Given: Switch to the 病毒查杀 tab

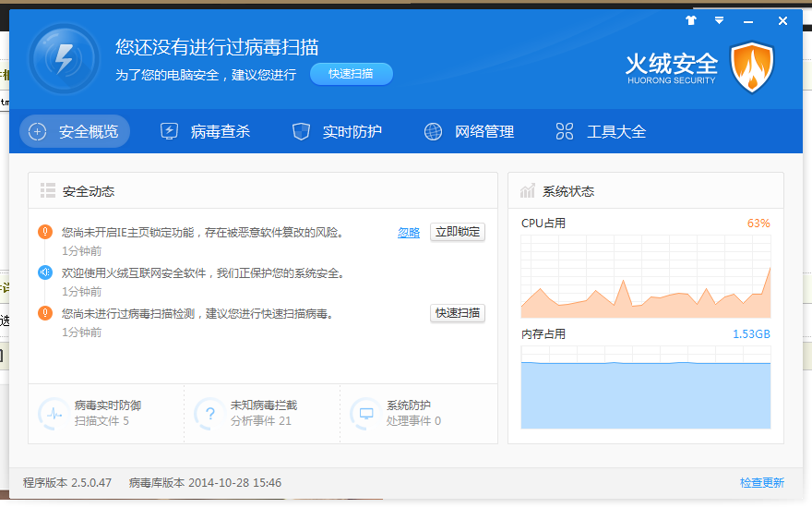Looking at the screenshot, I should pos(206,131).
